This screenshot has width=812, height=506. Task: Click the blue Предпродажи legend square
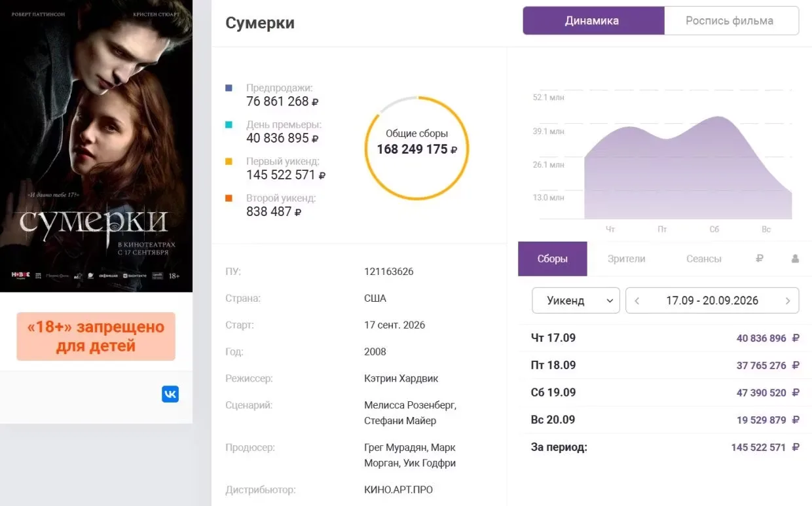click(229, 88)
